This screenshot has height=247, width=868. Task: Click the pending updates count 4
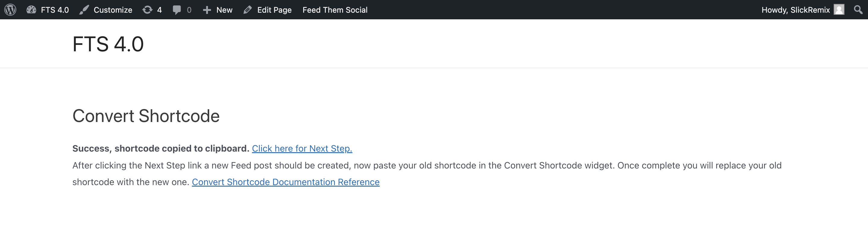[x=159, y=10]
